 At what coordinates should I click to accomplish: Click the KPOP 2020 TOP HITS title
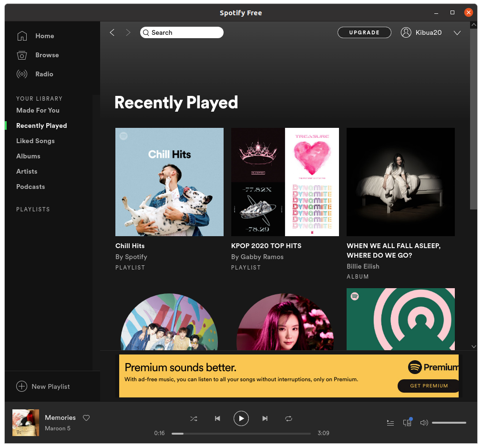(266, 246)
